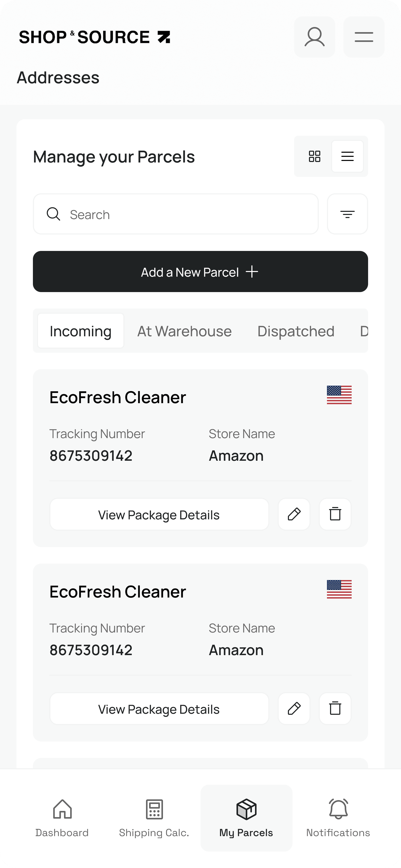This screenshot has height=868, width=401.
Task: Open the user profile icon
Action: (314, 37)
